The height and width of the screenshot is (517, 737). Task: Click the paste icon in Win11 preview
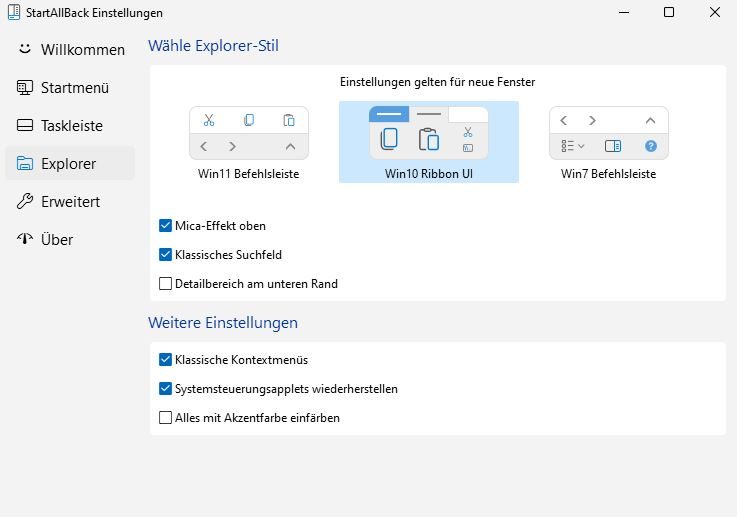(289, 120)
